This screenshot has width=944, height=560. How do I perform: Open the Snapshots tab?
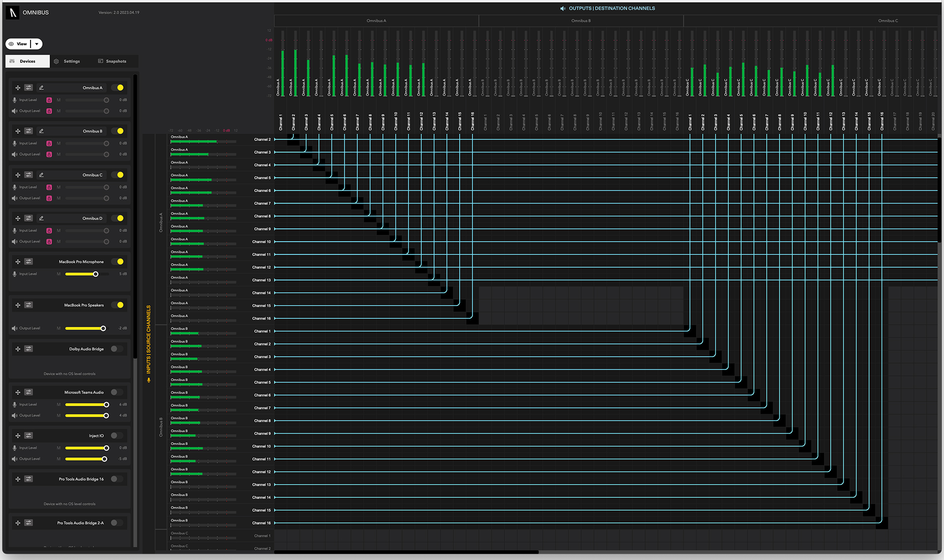pos(113,61)
